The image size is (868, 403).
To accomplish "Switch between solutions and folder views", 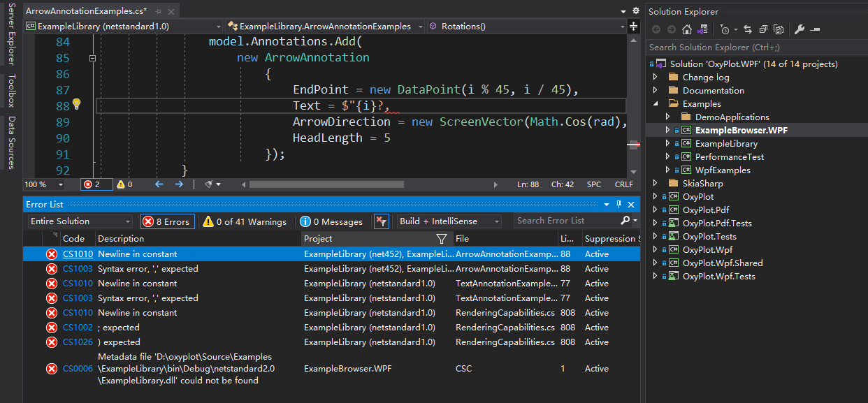I will 702,29.
